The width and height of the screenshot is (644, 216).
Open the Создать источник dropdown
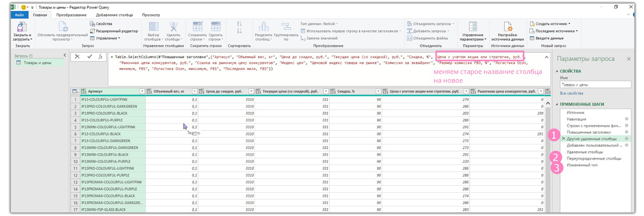(549, 24)
